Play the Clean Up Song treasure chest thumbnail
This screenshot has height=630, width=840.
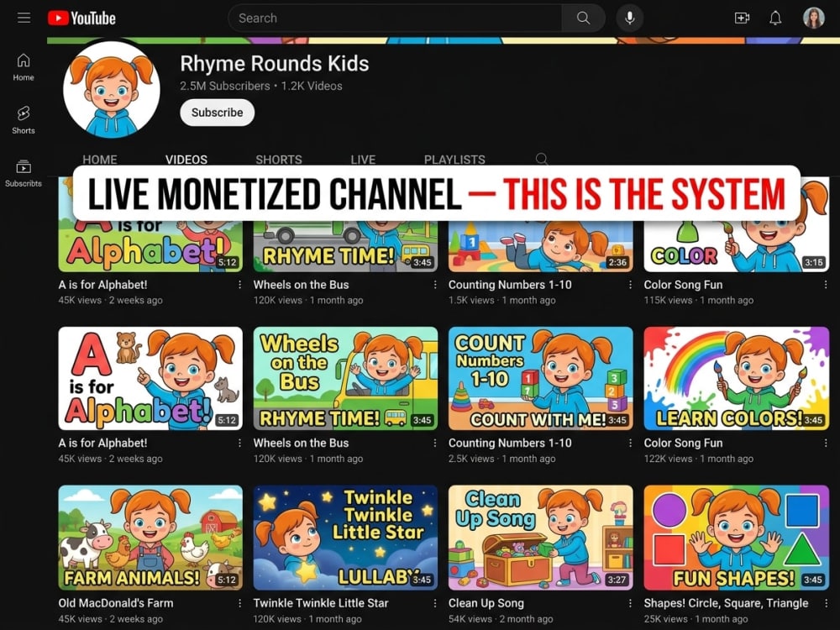(540, 538)
